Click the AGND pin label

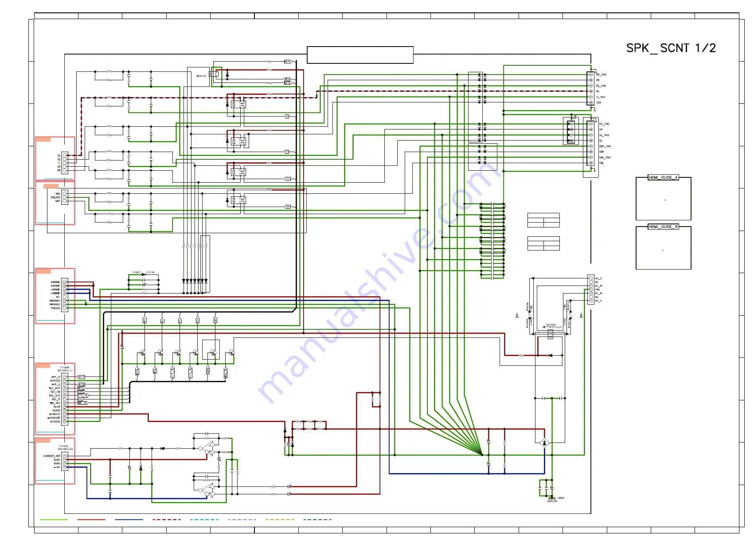pos(57,463)
